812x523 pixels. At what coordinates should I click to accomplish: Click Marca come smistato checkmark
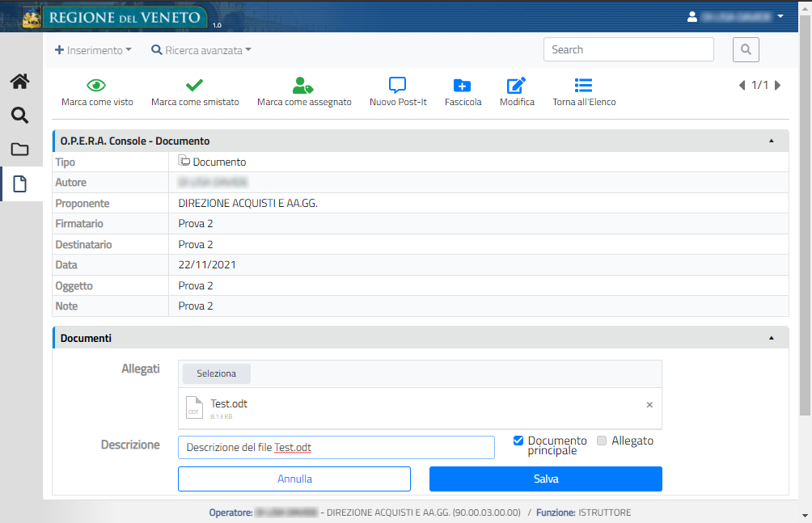click(194, 85)
